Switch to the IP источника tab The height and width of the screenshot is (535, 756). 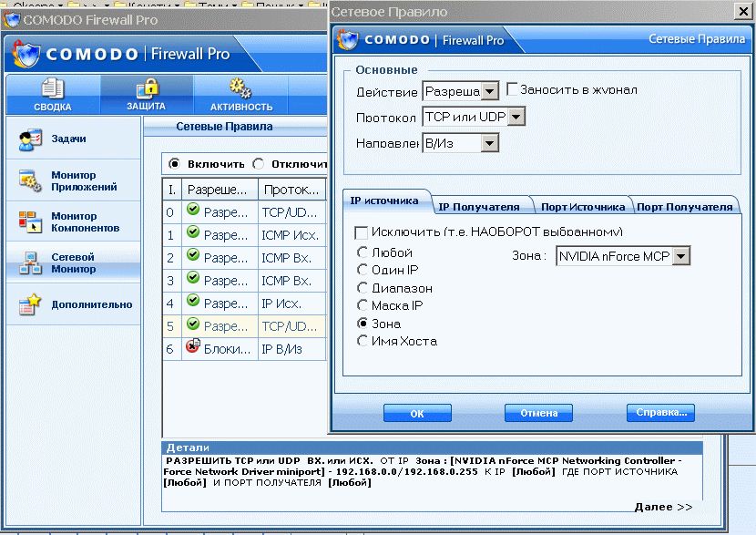[x=384, y=201]
